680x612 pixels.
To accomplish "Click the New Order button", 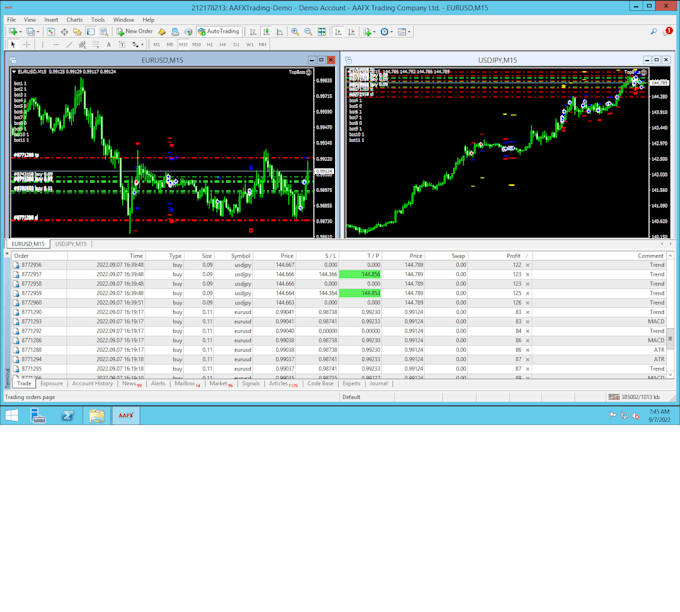I will (x=134, y=32).
